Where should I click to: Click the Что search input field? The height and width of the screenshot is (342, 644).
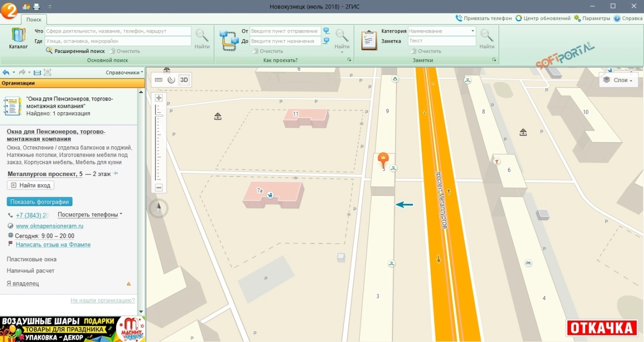click(118, 31)
